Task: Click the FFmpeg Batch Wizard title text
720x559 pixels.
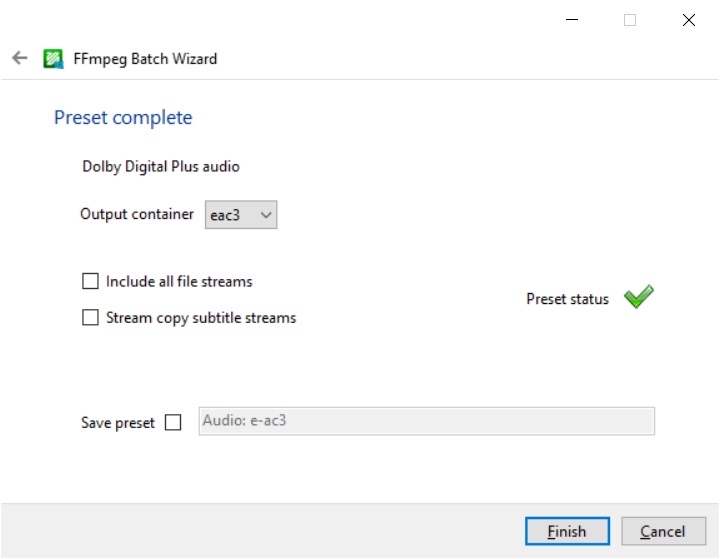Action: coord(145,59)
